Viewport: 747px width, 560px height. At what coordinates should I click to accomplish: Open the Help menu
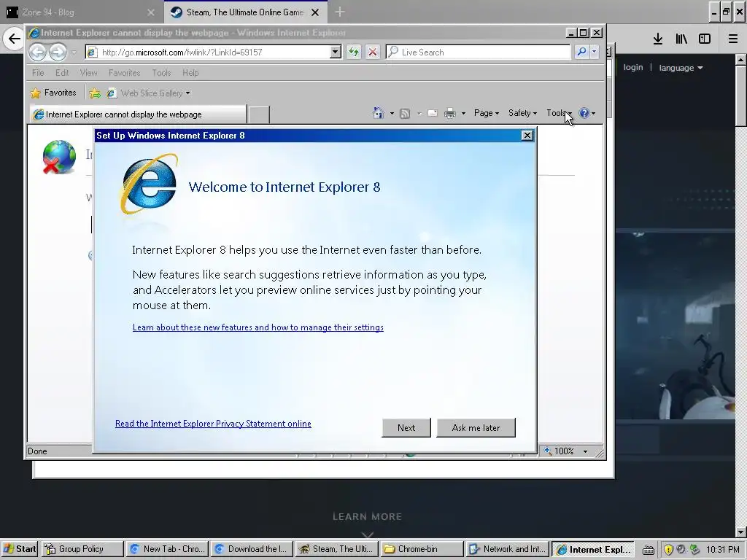tap(190, 73)
